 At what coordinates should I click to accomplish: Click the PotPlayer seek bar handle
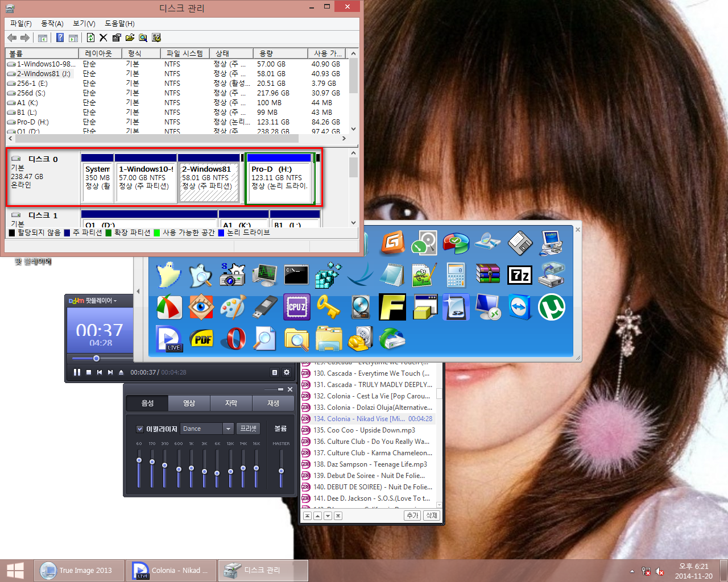click(96, 358)
